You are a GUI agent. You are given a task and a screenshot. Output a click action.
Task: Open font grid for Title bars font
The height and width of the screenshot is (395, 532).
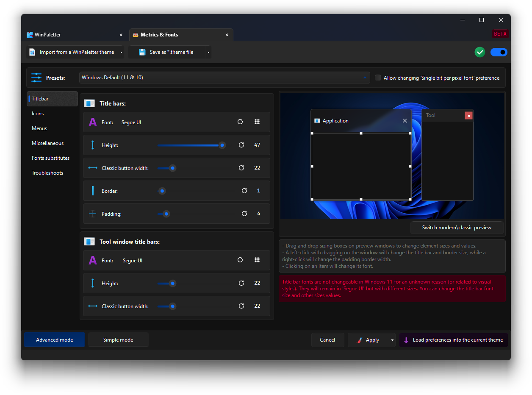(x=257, y=122)
